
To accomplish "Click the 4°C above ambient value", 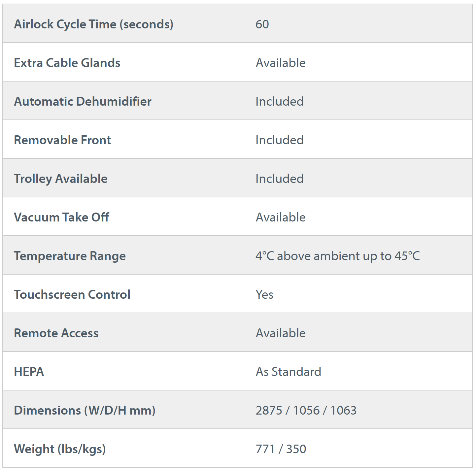I will click(338, 256).
